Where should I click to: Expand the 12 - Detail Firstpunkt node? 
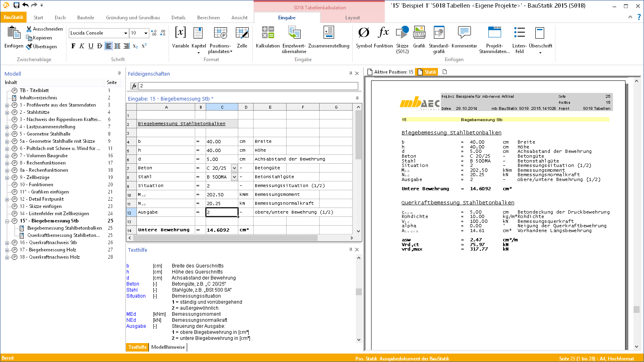[x=7, y=200]
